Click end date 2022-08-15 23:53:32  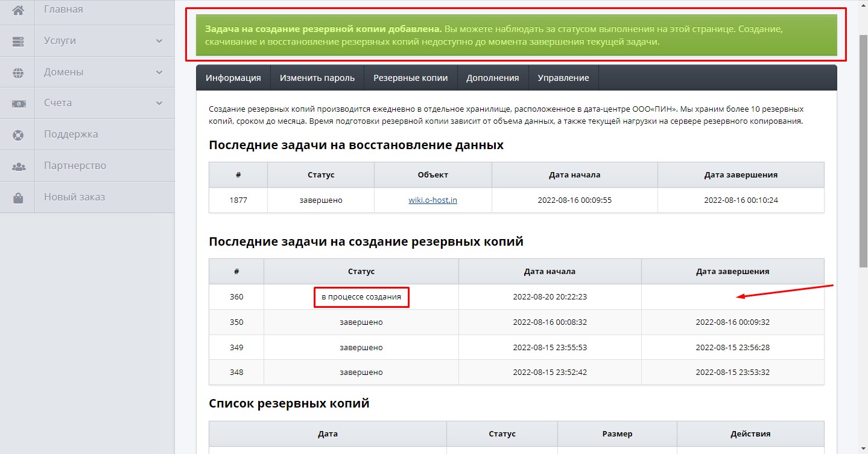point(733,372)
